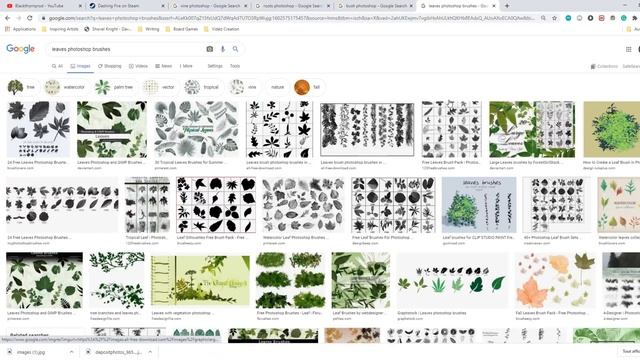Open a new browser tab with plus button

coord(507,6)
